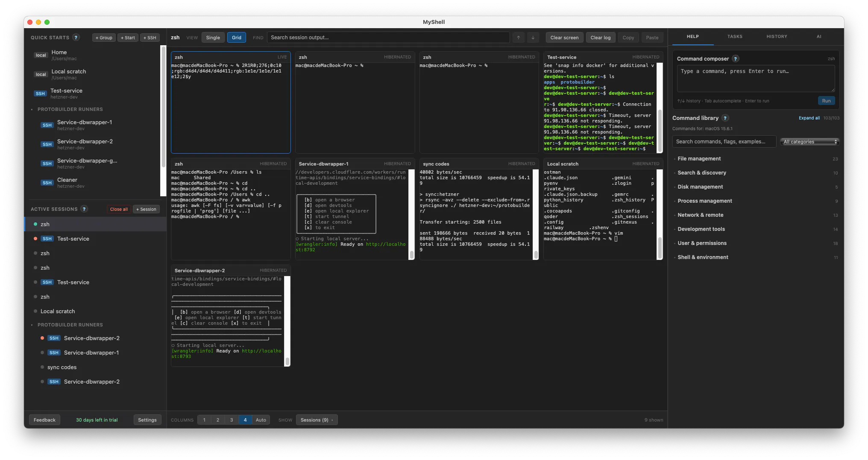Click local badge next to Local scratch
This screenshot has height=460, width=868.
[41, 74]
